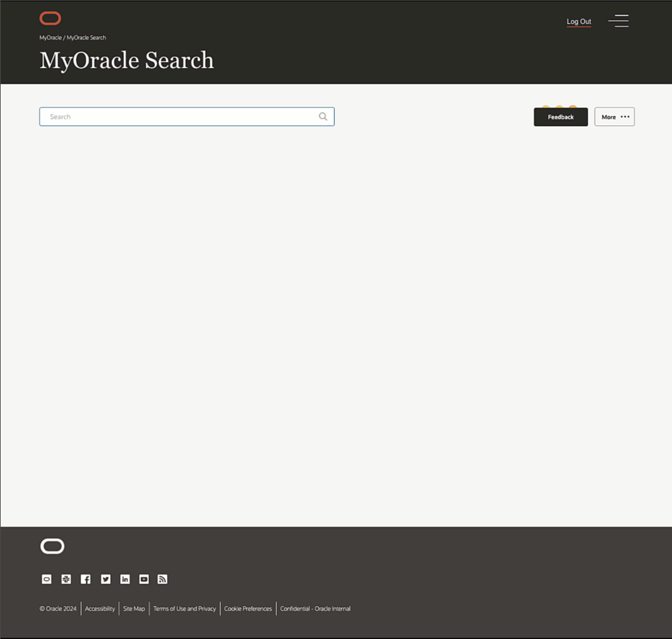This screenshot has width=672, height=639.
Task: Open the Slack community icon
Action: tap(65, 579)
